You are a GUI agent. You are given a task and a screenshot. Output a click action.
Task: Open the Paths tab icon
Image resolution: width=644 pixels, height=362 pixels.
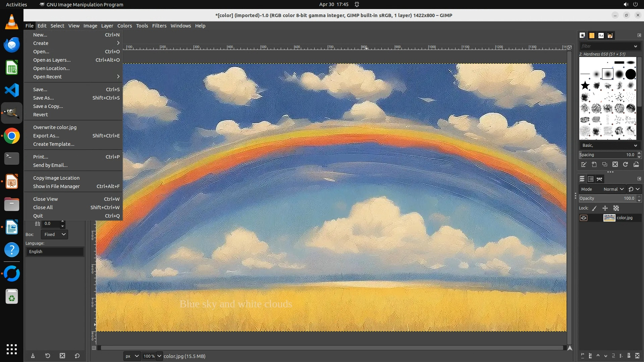tap(600, 179)
